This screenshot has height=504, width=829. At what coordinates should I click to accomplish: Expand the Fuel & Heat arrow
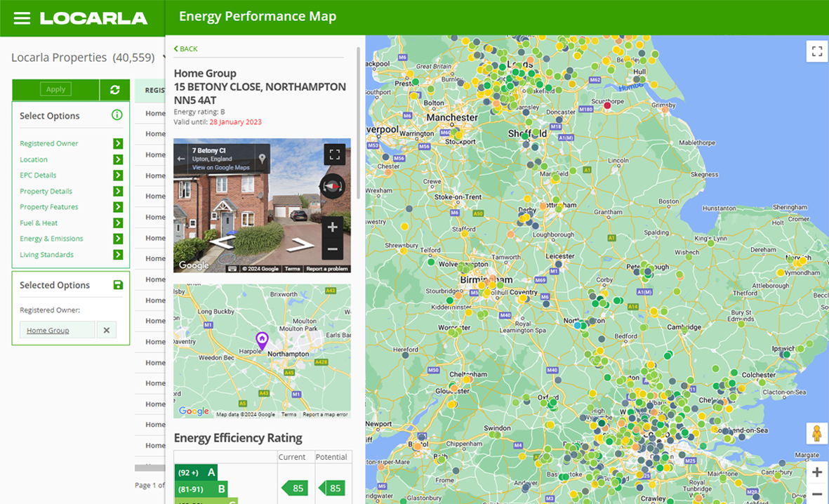(x=118, y=223)
